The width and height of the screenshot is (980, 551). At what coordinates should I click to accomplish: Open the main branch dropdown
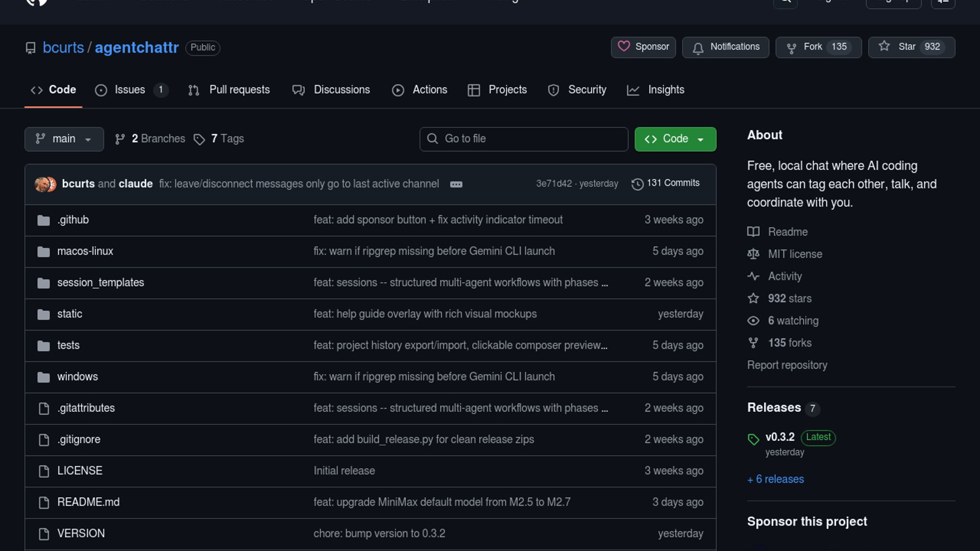pyautogui.click(x=64, y=139)
